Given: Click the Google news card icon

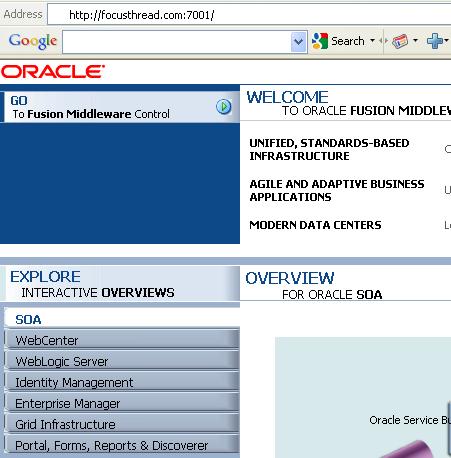Looking at the screenshot, I should 400,41.
